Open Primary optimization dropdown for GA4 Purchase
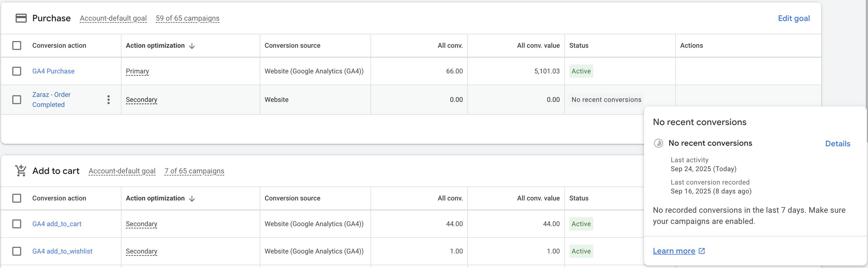868x268 pixels. click(137, 71)
